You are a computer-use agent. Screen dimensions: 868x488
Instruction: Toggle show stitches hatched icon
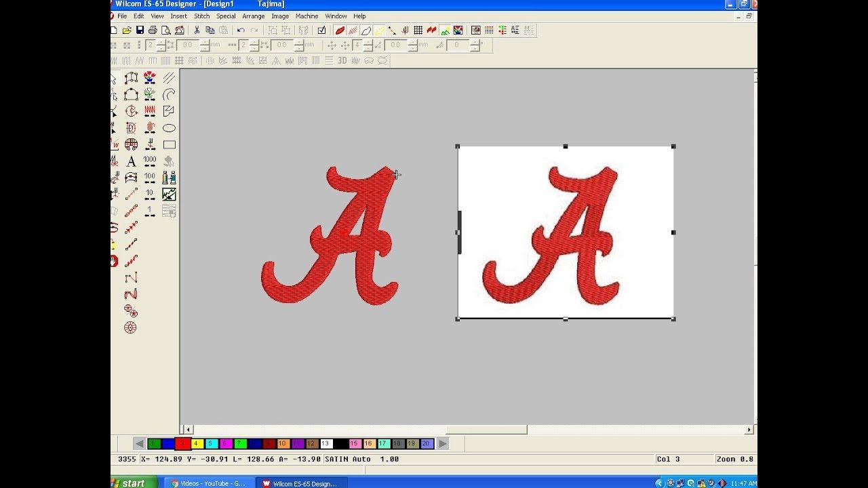point(353,30)
